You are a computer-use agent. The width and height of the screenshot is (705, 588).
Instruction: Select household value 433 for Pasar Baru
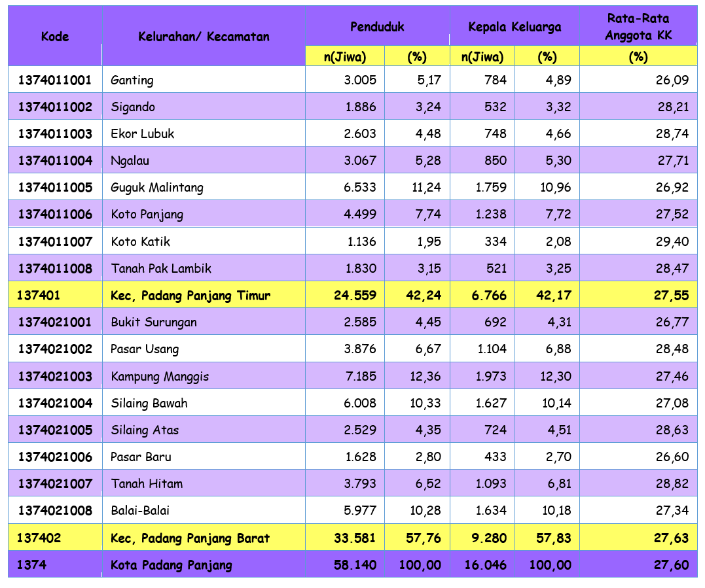tap(496, 457)
